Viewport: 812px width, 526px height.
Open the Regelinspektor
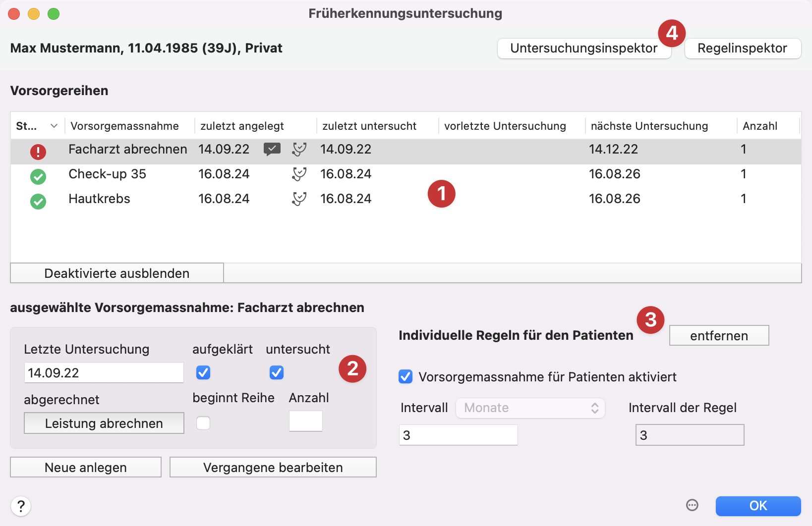click(x=743, y=49)
